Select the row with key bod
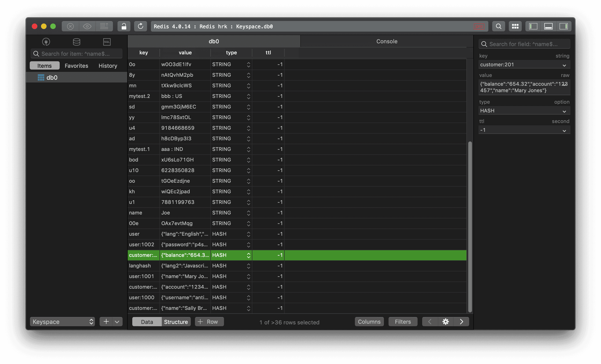Viewport: 601px width, 364px height. (x=297, y=160)
